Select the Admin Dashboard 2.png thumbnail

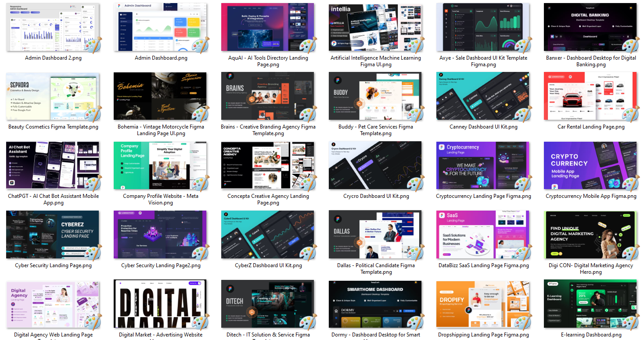[53, 27]
